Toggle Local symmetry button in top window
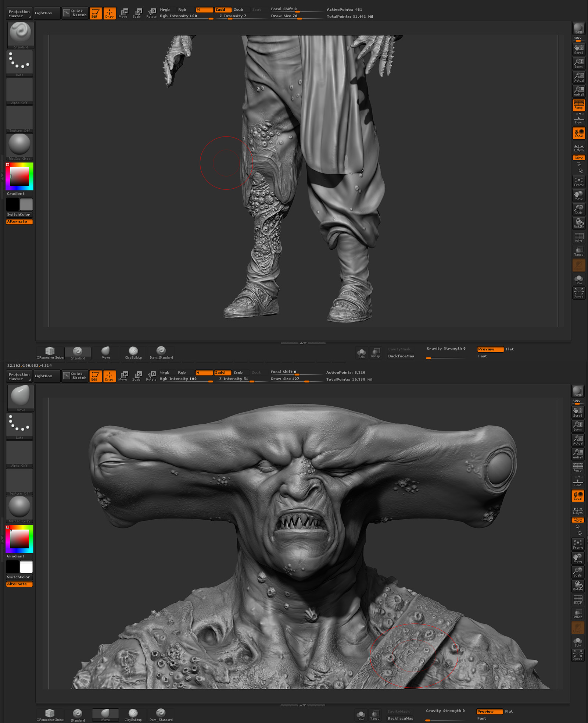 pyautogui.click(x=579, y=133)
